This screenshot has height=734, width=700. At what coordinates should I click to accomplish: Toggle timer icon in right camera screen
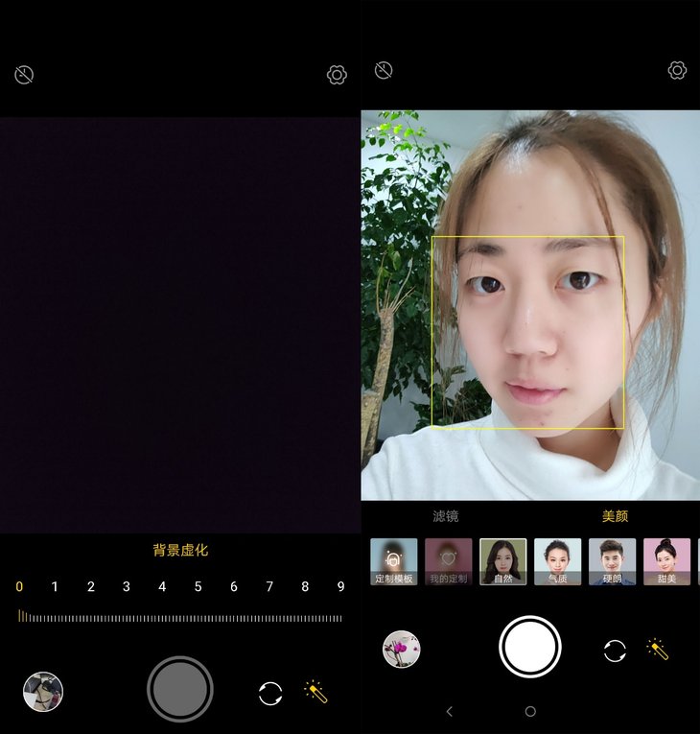click(384, 71)
